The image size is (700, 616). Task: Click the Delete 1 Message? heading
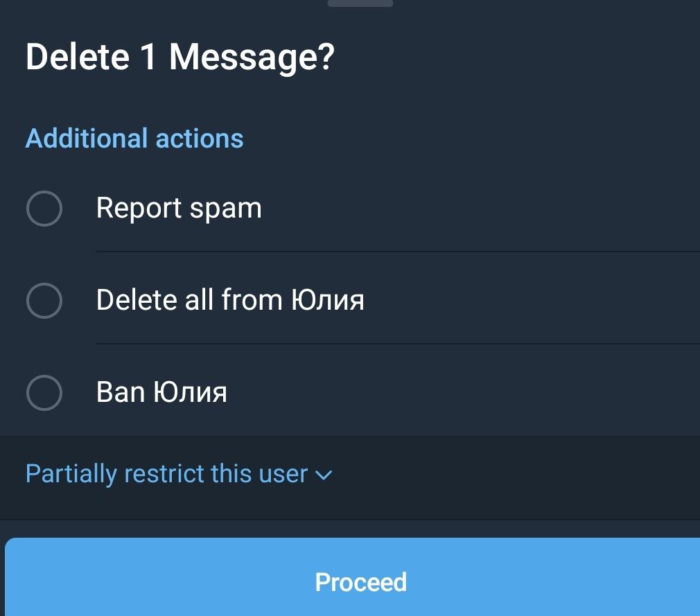point(180,57)
